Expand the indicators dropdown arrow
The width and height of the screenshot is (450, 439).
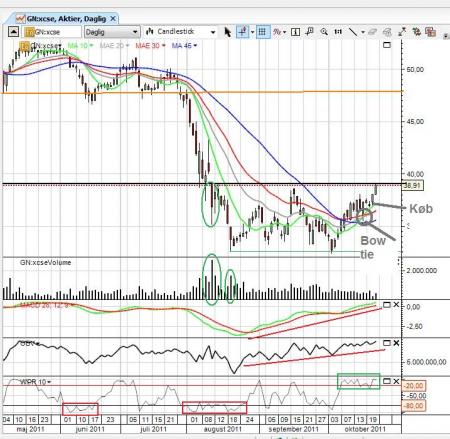(x=284, y=32)
